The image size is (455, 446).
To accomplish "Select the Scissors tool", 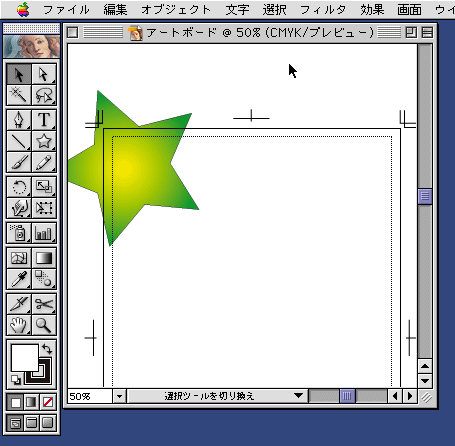I will click(44, 304).
